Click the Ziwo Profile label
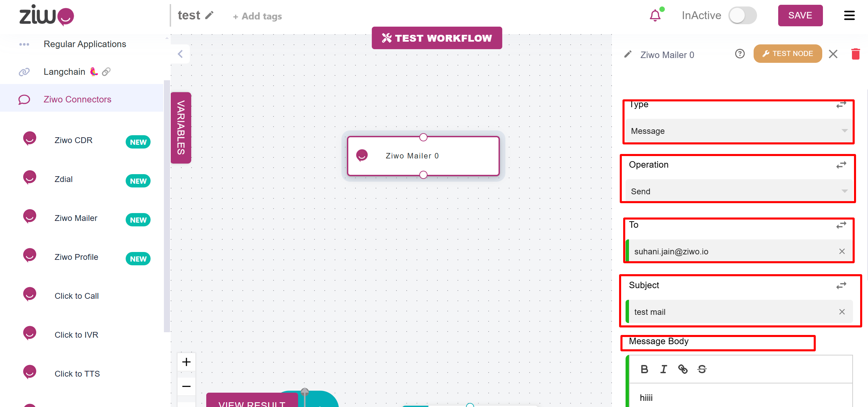This screenshot has width=868, height=407. 76,257
